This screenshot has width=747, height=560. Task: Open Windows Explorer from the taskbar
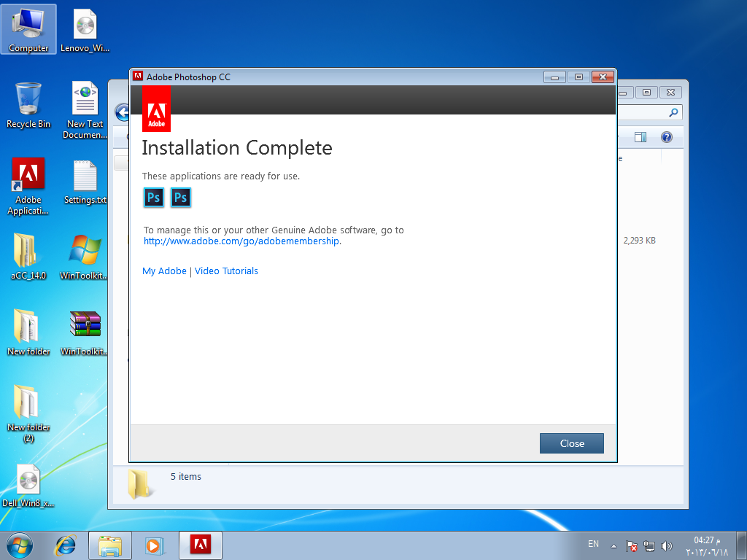pyautogui.click(x=110, y=545)
